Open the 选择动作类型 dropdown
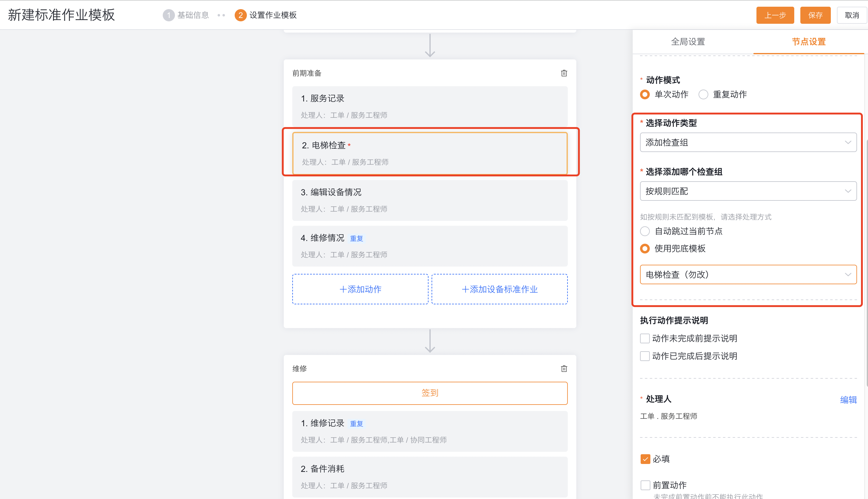Viewport: 868px width, 499px height. 748,142
